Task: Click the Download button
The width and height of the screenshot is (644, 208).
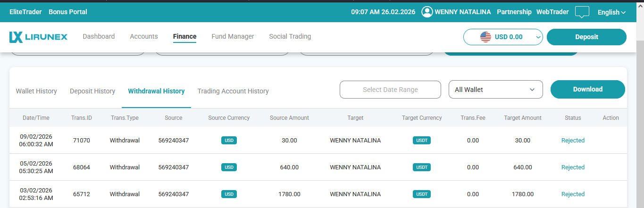Action: pyautogui.click(x=587, y=89)
